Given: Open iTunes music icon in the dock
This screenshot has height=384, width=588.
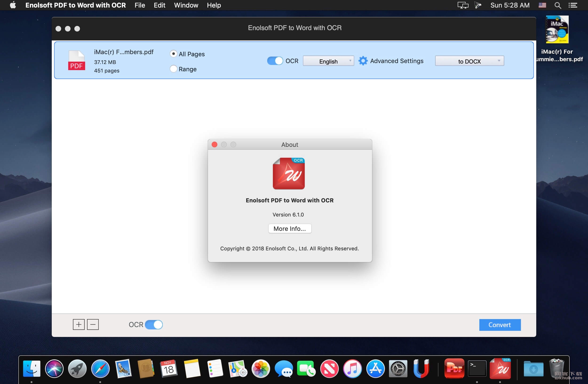Looking at the screenshot, I should (x=352, y=369).
